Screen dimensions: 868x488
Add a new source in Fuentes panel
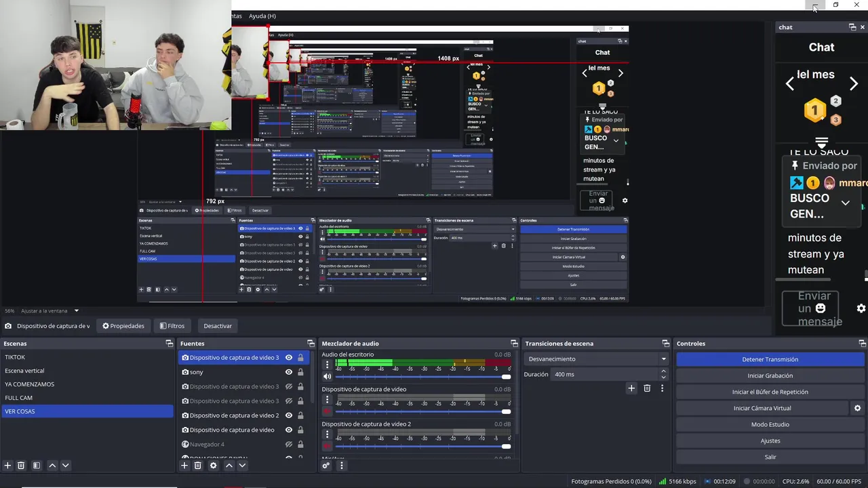click(184, 466)
